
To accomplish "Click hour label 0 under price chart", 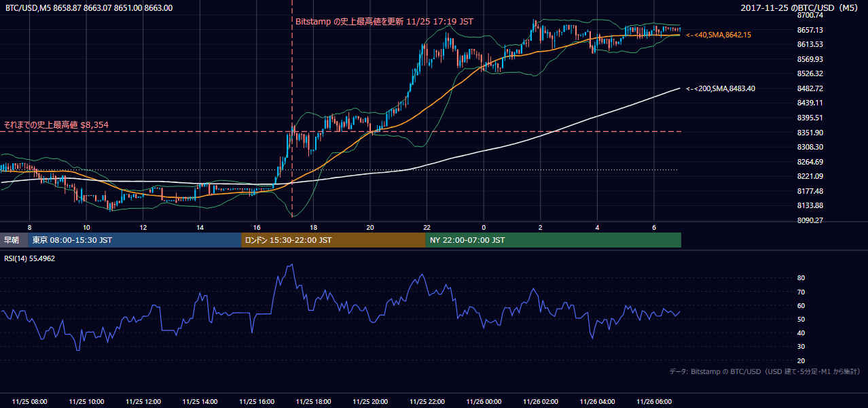I will [x=484, y=227].
